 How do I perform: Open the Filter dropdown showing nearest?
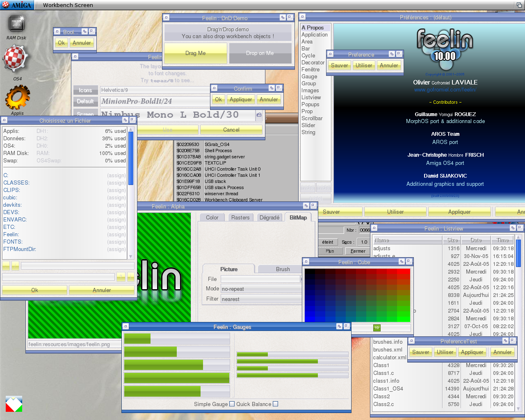tap(261, 299)
